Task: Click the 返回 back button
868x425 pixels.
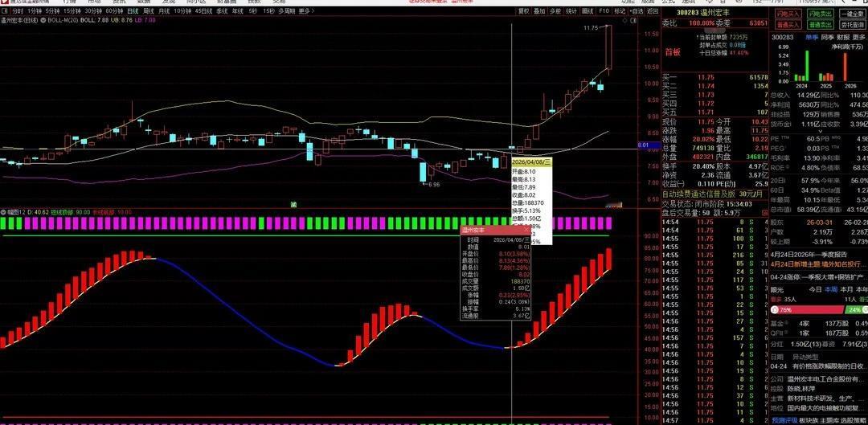Action: click(x=653, y=10)
